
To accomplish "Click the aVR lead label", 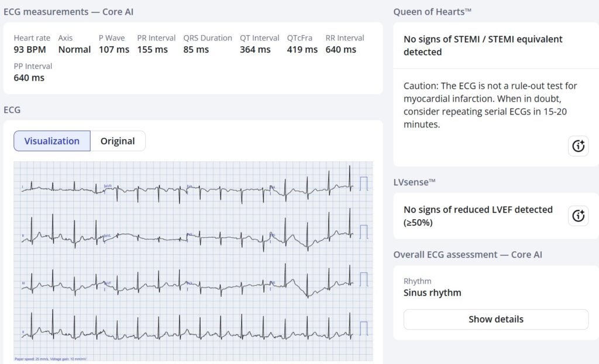I will [108, 186].
